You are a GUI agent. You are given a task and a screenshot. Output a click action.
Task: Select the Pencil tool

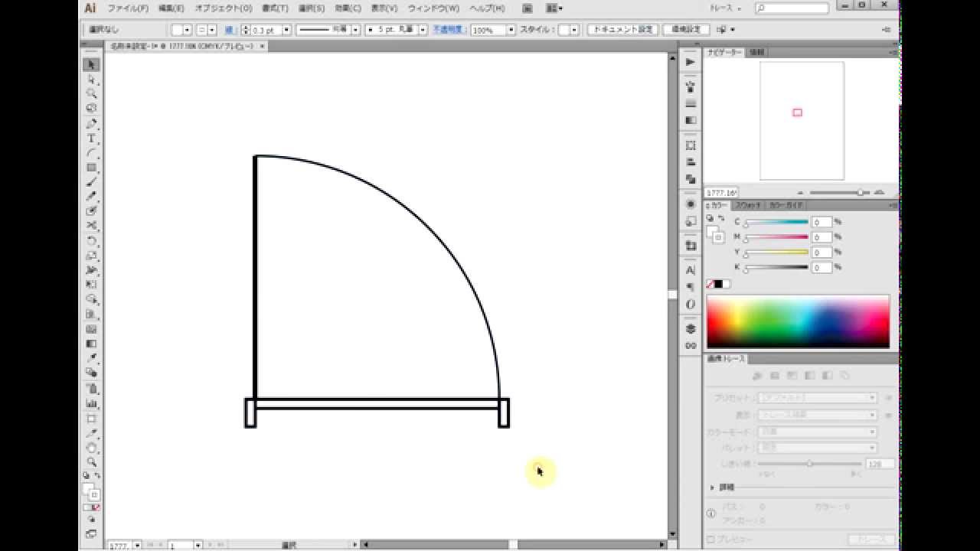point(91,197)
